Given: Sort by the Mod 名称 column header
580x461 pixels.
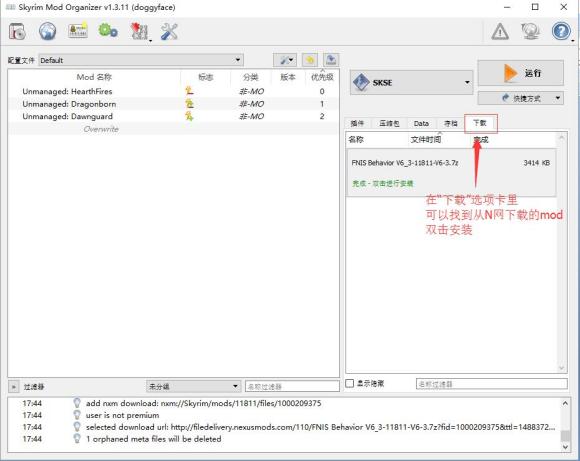Looking at the screenshot, I should point(94,77).
